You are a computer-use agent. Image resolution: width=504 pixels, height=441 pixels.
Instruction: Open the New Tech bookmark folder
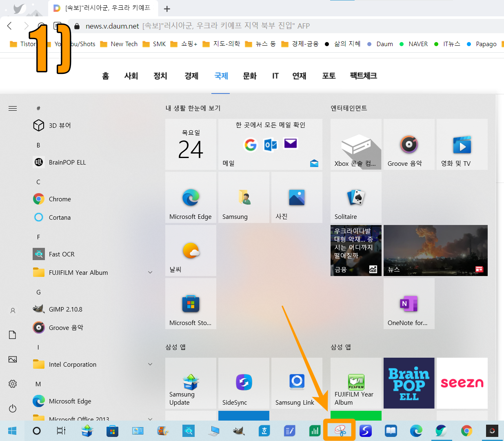click(119, 44)
